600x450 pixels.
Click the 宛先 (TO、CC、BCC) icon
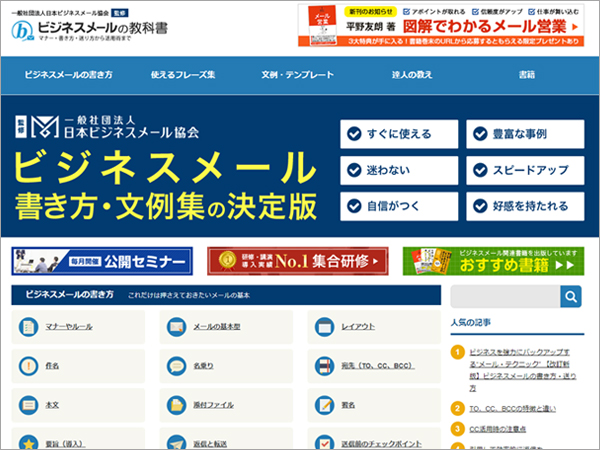click(324, 366)
